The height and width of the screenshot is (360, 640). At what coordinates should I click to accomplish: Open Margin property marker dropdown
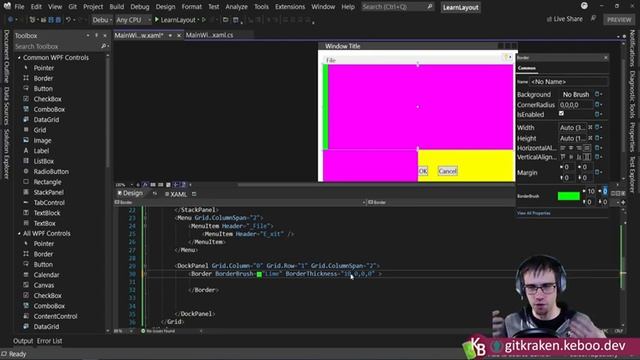tap(598, 172)
